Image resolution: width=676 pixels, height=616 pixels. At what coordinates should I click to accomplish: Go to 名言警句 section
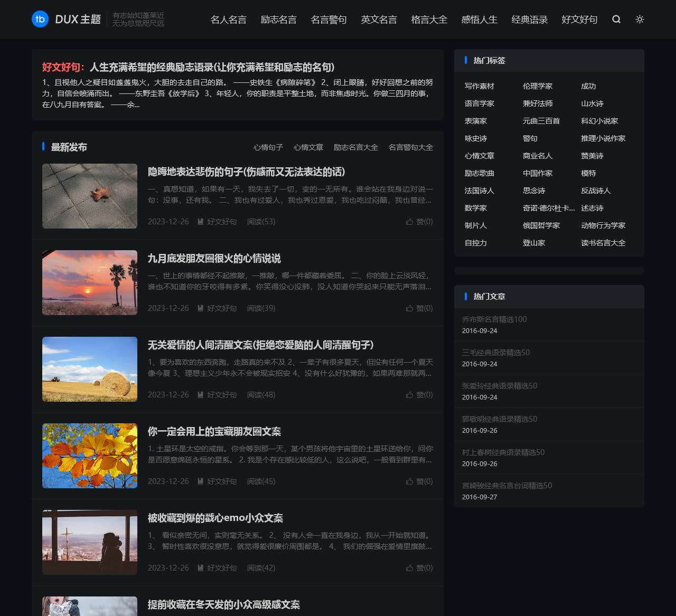click(328, 20)
